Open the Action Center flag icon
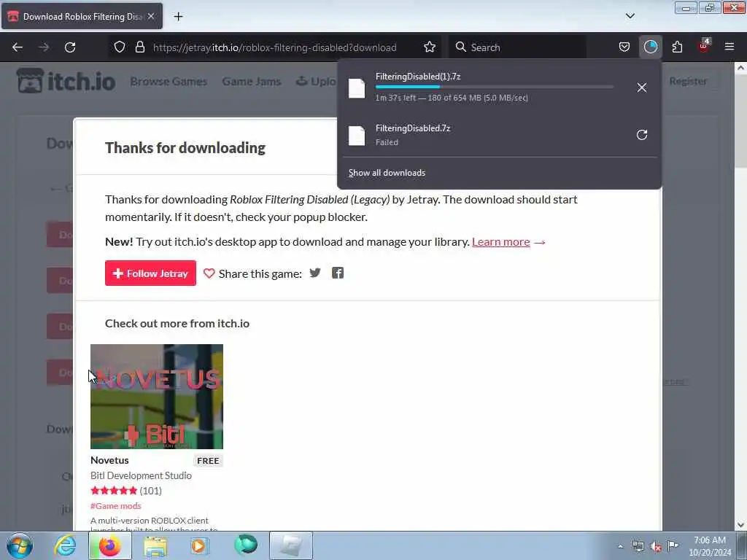747x560 pixels. pos(673,546)
